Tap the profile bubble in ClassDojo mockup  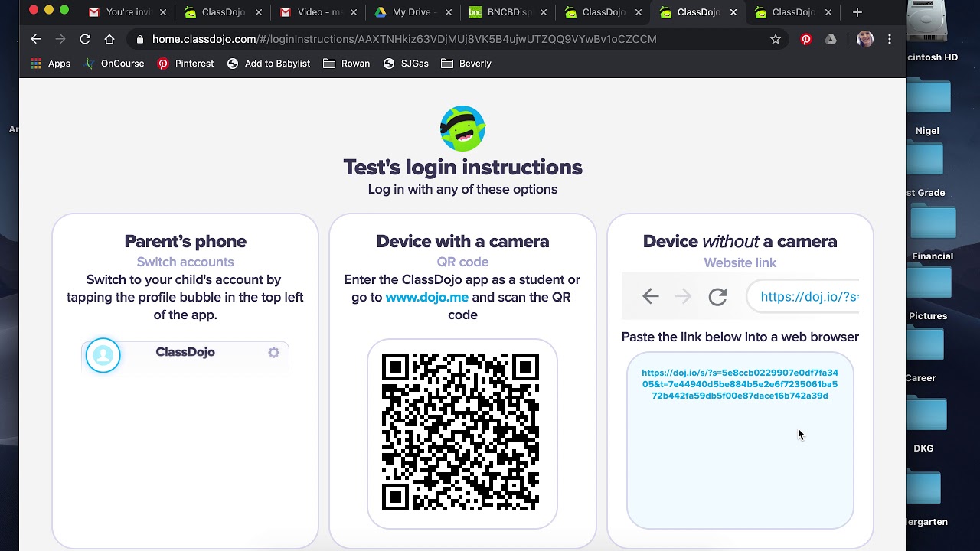point(103,355)
